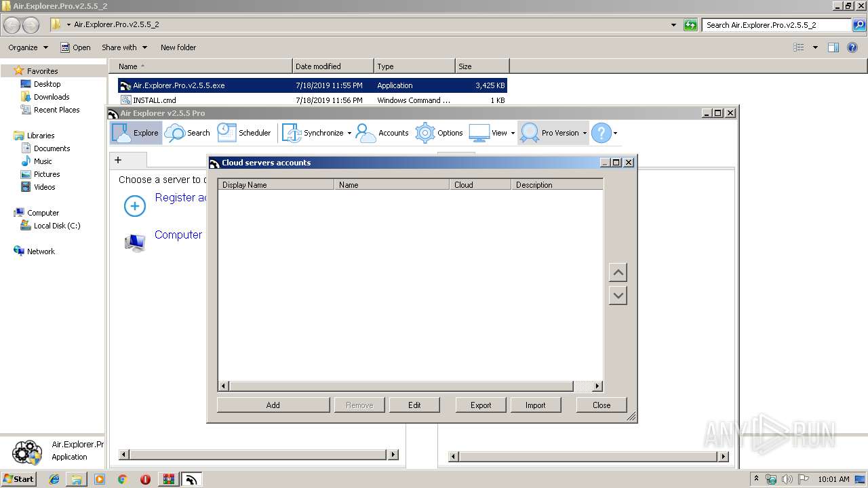
Task: Select Air.Explorer.Pro.v2.5.5.exe file
Action: pos(312,85)
